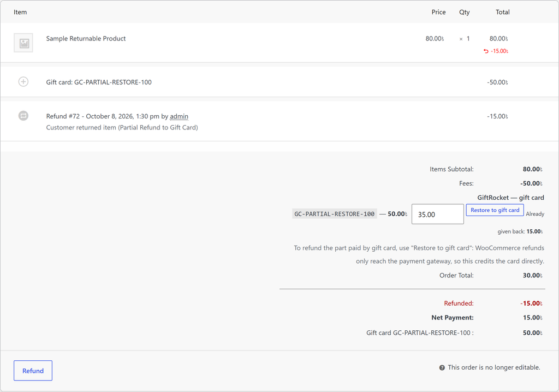
Task: Click the Fees value -50.00
Action: [x=532, y=183]
